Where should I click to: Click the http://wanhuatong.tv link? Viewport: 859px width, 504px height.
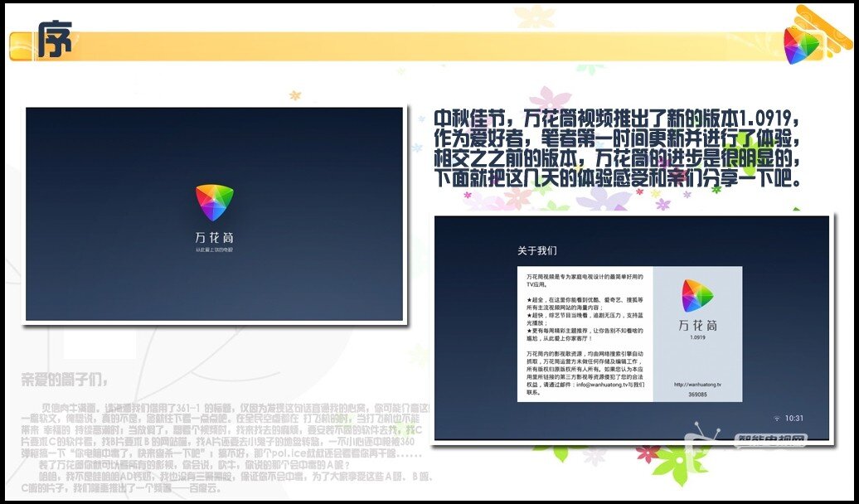pyautogui.click(x=697, y=385)
